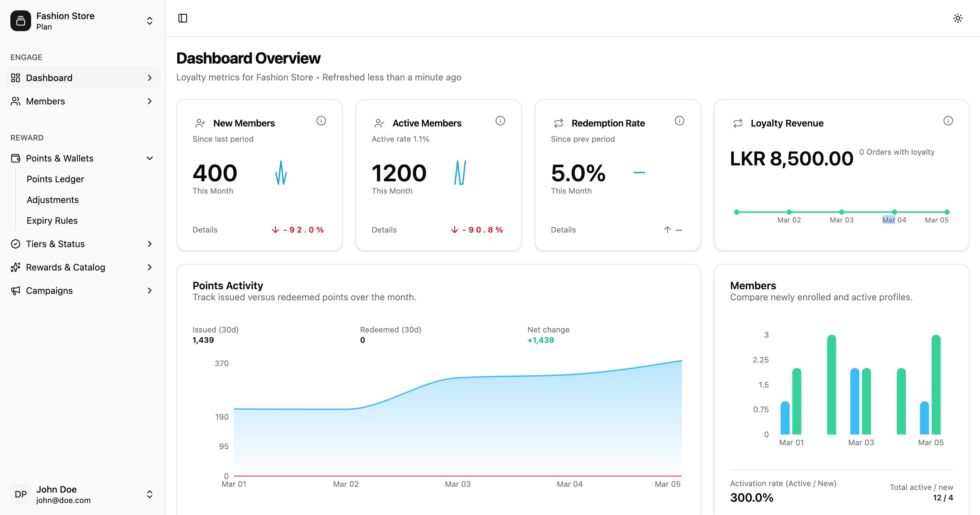Image resolution: width=980 pixels, height=515 pixels.
Task: Click the New Members info icon
Action: 321,121
